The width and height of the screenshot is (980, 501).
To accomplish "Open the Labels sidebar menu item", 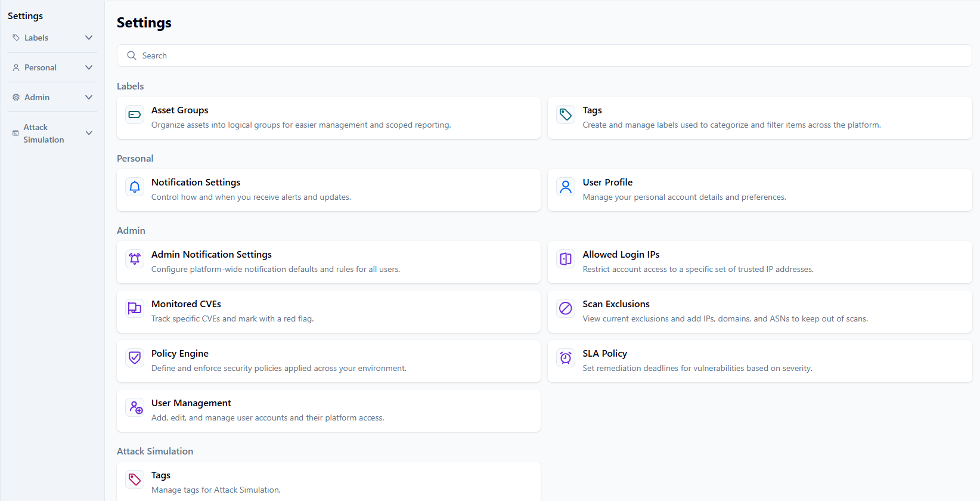I will [x=52, y=38].
